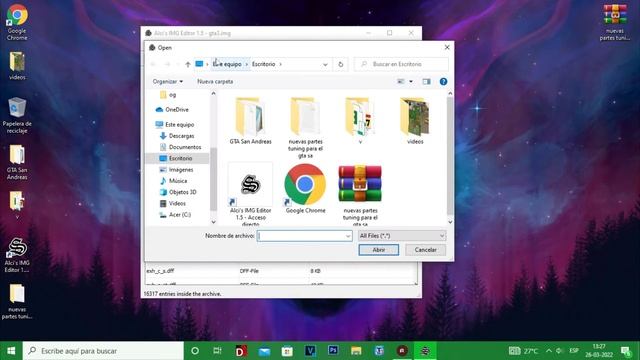The width and height of the screenshot is (640, 360).
Task: Select the Alci's IMG Editor desktop shortcut
Action: click(17, 255)
